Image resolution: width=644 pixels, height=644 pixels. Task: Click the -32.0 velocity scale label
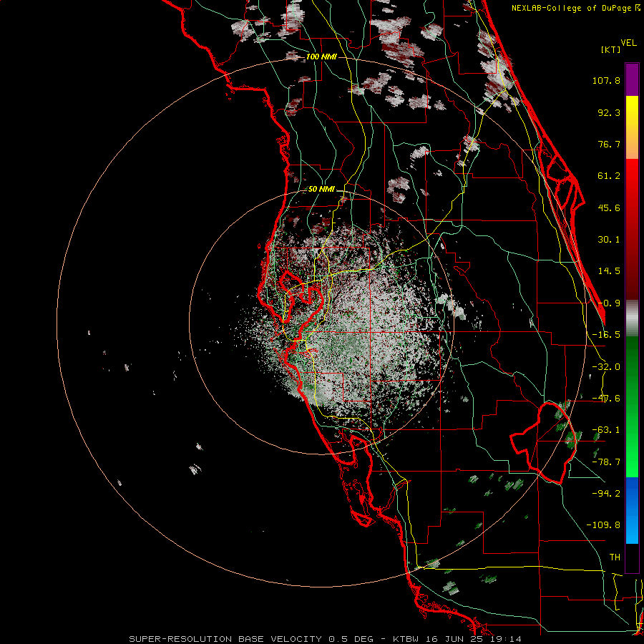click(x=606, y=367)
